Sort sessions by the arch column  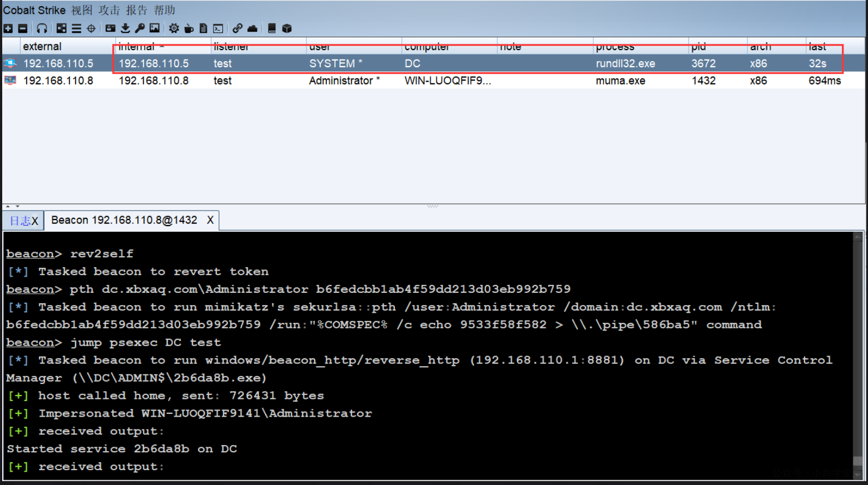[777, 46]
